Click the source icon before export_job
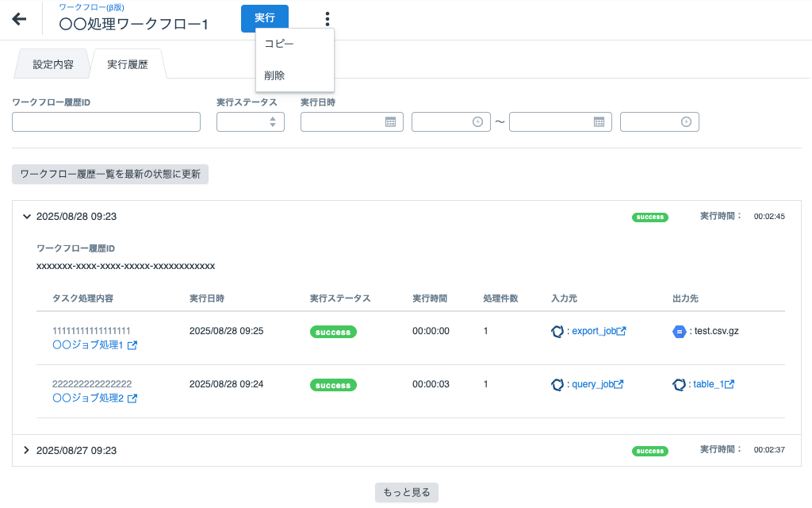The image size is (812, 508). (557, 331)
